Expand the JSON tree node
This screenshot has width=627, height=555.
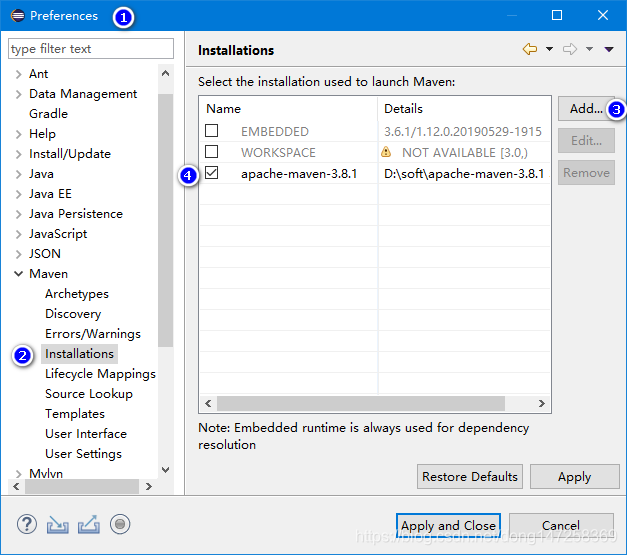pyautogui.click(x=18, y=254)
